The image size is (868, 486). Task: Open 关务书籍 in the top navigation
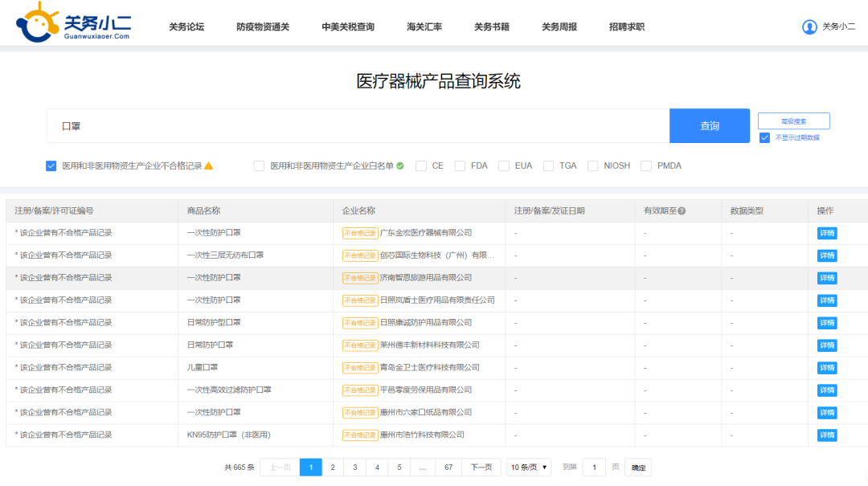(x=492, y=27)
